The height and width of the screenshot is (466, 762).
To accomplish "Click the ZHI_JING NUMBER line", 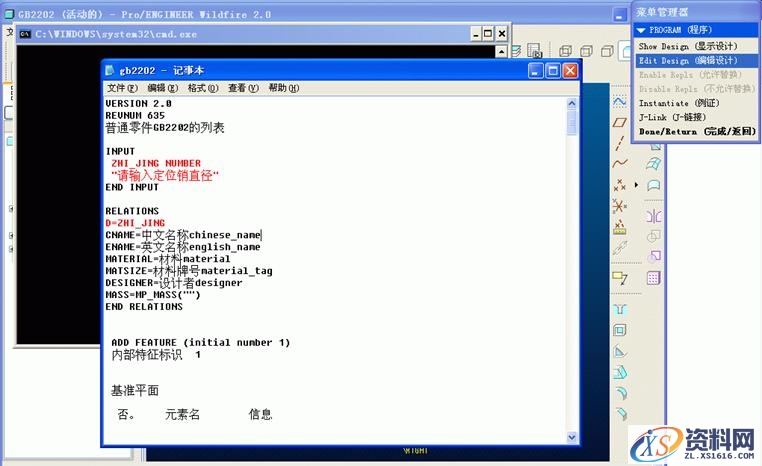I will pos(156,163).
